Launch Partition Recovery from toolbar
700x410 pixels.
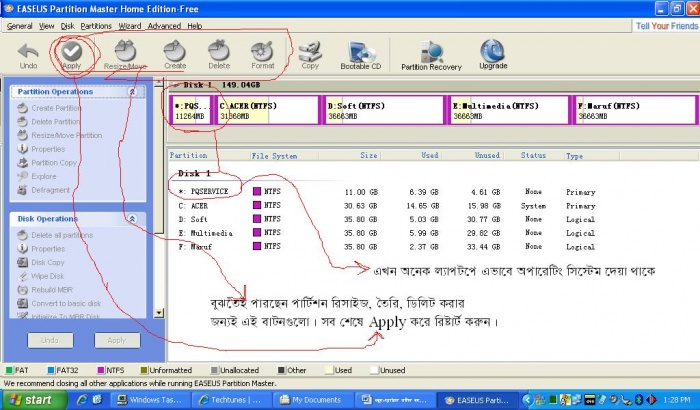431,56
